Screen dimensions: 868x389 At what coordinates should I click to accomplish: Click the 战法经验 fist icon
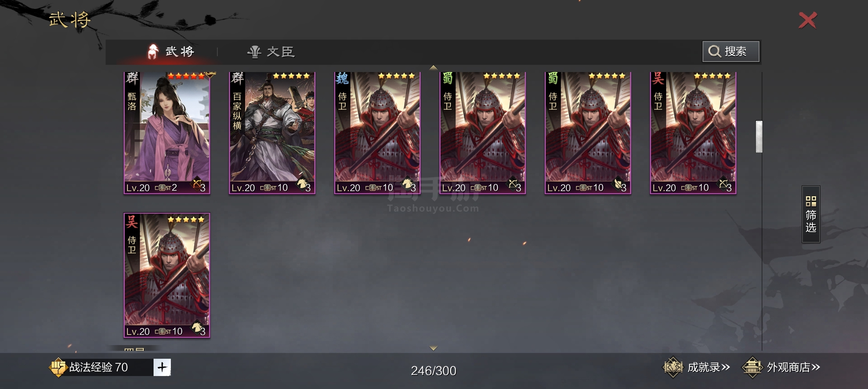tap(58, 367)
